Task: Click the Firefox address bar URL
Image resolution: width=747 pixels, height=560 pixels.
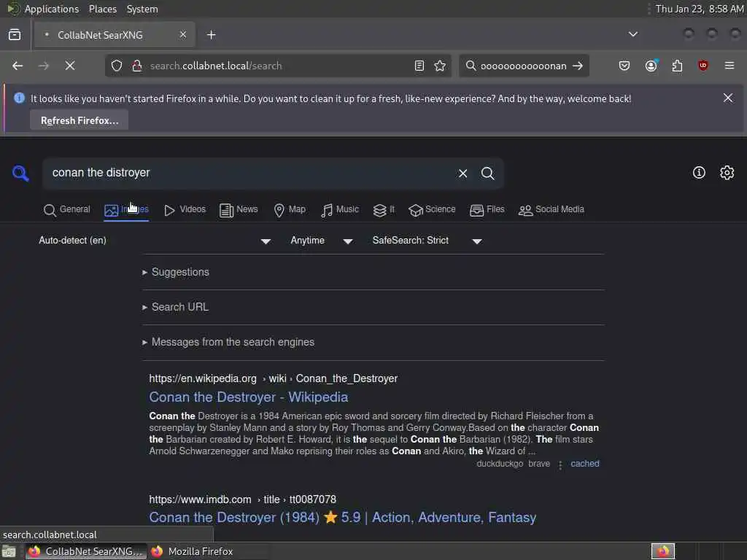Action: [279, 66]
